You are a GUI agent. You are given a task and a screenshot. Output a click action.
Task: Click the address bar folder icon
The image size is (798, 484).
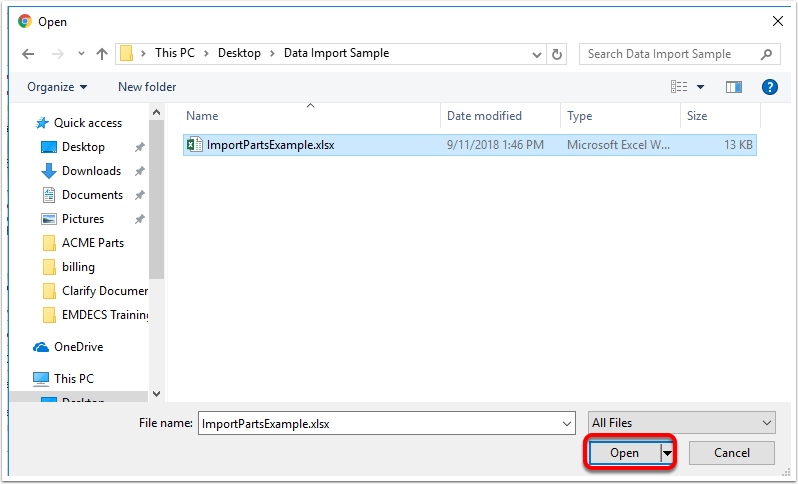point(126,53)
